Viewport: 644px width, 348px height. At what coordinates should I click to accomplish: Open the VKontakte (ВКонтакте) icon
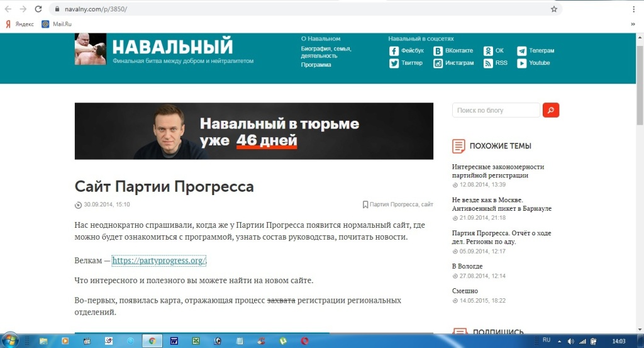tap(438, 51)
